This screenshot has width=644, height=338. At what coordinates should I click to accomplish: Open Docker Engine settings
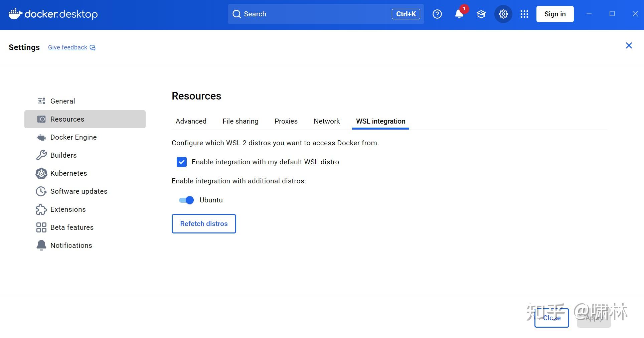[85, 137]
